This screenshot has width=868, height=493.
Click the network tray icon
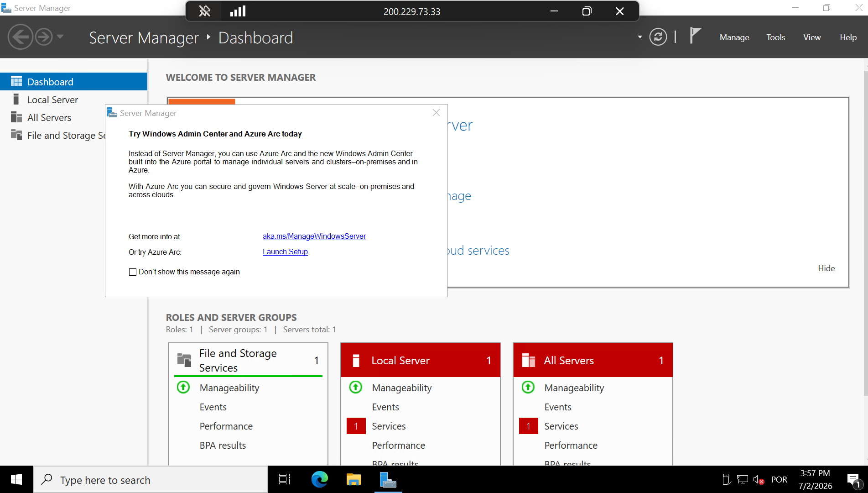pos(743,480)
